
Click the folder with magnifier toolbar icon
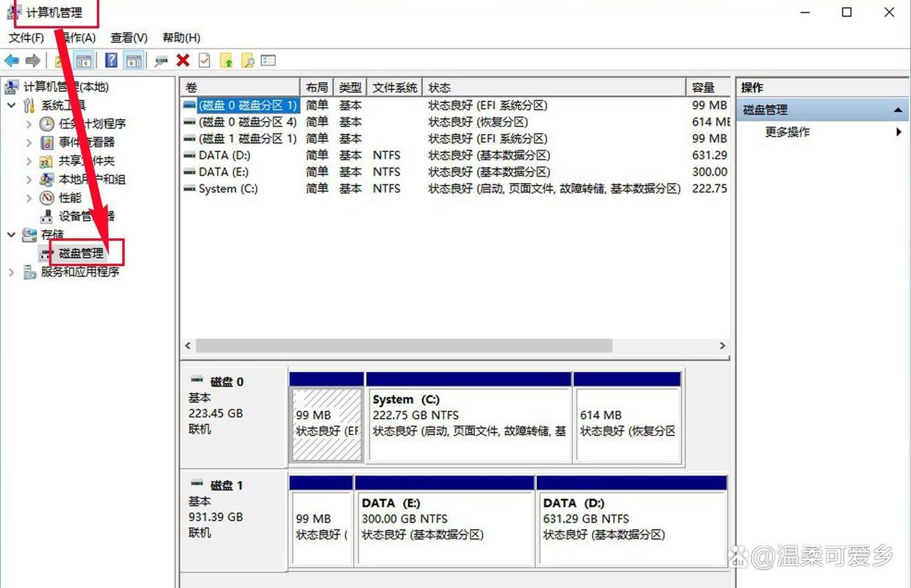point(247,60)
